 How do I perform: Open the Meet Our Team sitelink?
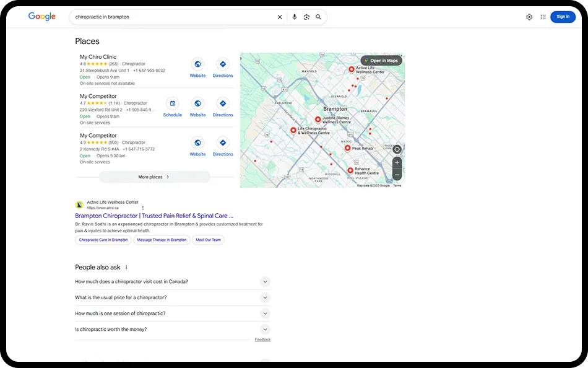point(208,240)
